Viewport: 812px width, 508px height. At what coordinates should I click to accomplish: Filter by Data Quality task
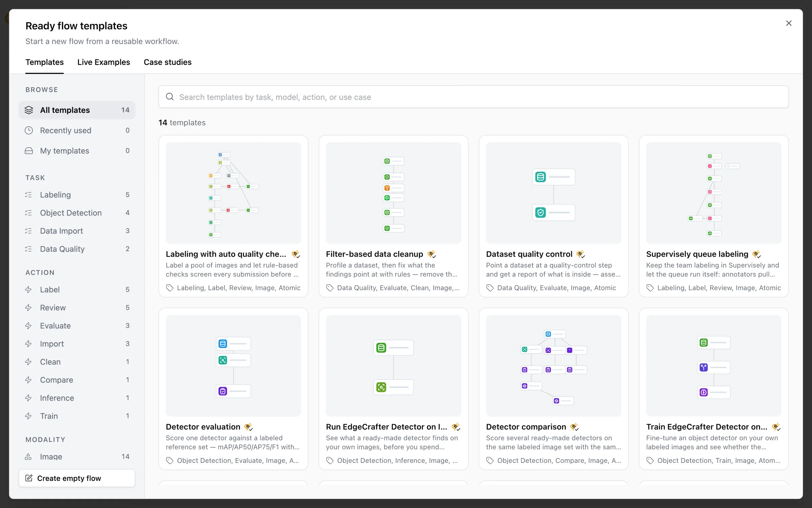[77, 249]
